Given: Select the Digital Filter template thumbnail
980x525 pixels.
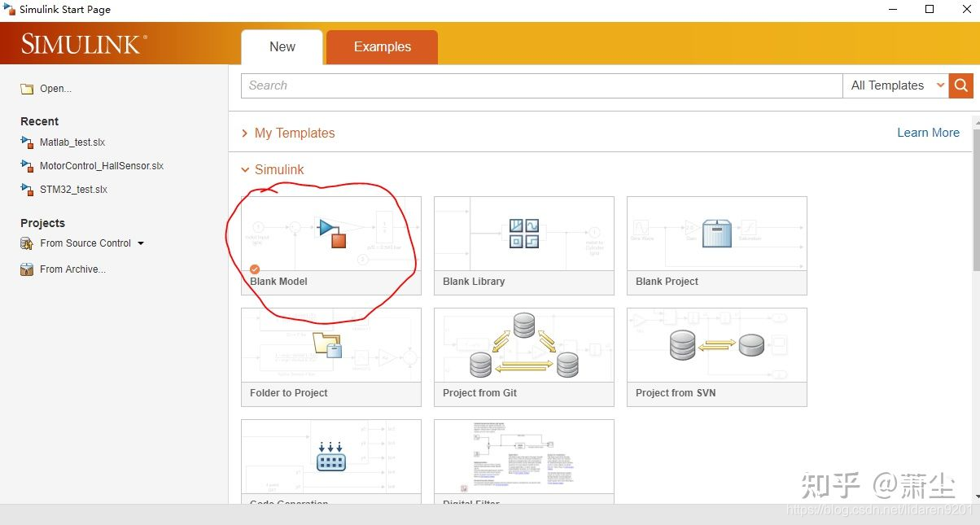Looking at the screenshot, I should (524, 457).
